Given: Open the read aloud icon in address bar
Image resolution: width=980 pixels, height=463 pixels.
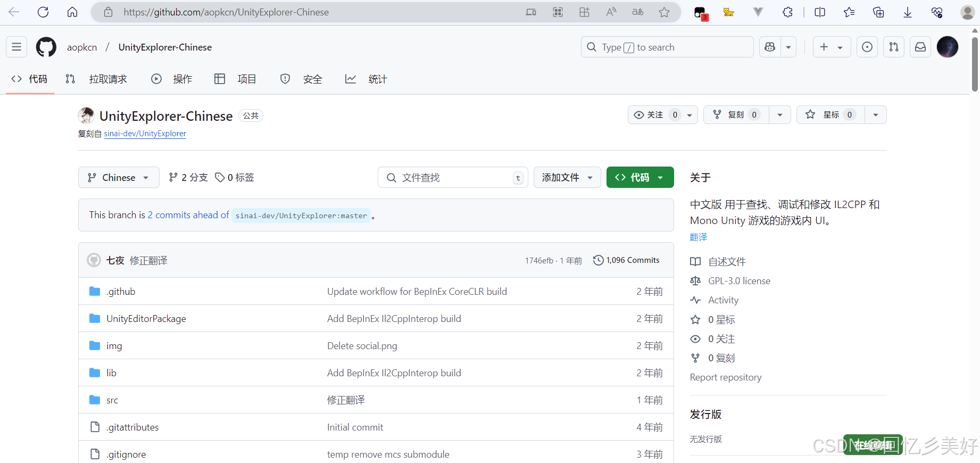Looking at the screenshot, I should [x=611, y=12].
